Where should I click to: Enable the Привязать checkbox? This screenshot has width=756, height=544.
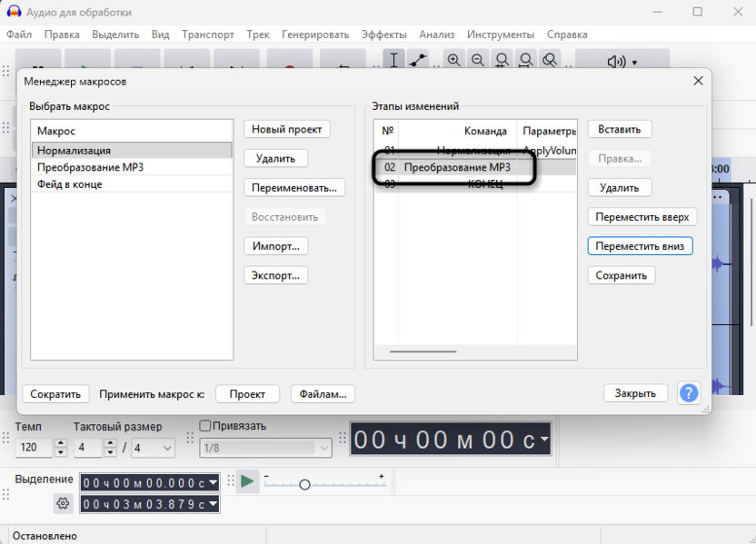coord(204,426)
